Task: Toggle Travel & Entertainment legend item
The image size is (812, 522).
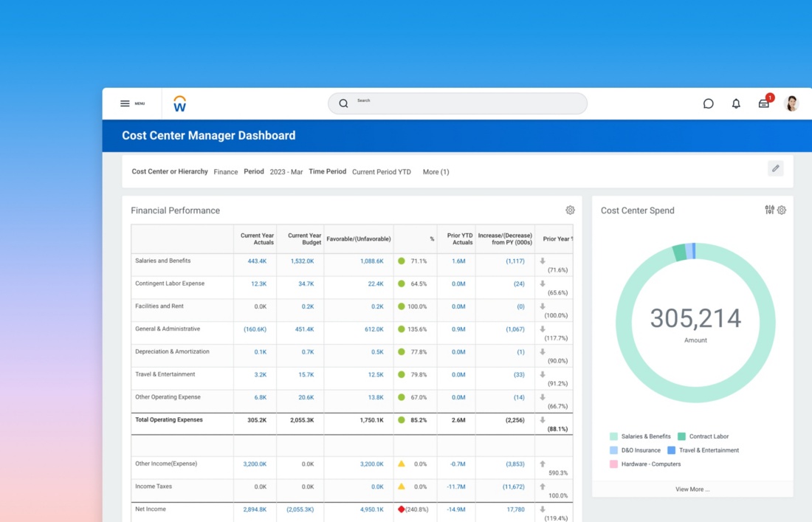Action: coord(708,450)
